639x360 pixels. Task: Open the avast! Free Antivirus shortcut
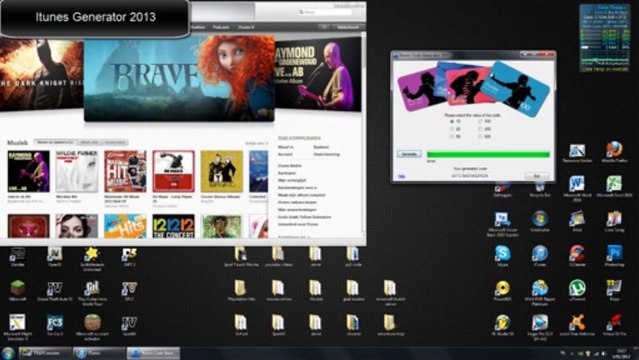tap(577, 325)
